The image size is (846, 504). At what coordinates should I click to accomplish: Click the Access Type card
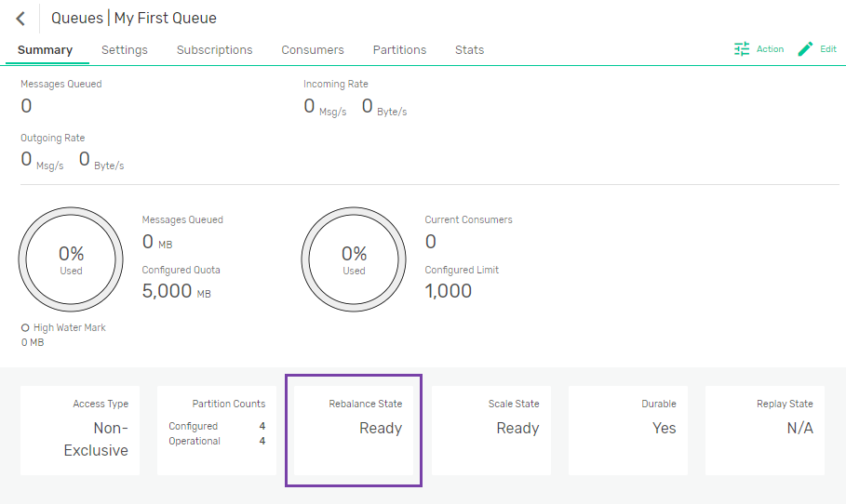point(80,431)
